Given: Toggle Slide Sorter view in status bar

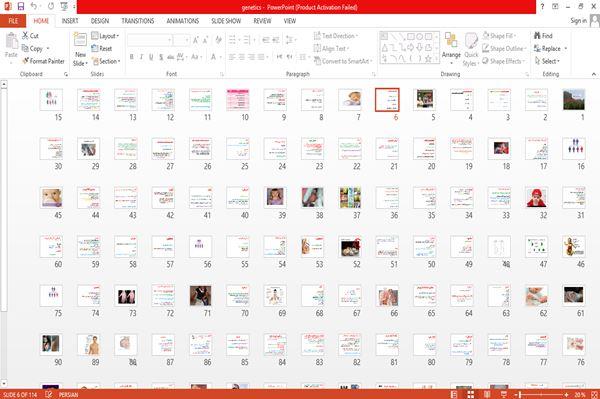Looking at the screenshot, I should coord(471,394).
